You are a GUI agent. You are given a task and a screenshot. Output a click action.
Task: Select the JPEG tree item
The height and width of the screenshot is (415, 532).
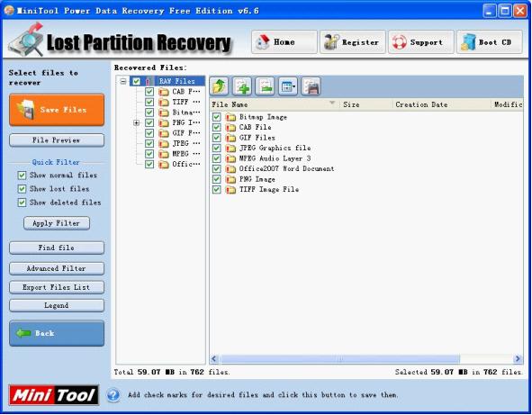(186, 143)
